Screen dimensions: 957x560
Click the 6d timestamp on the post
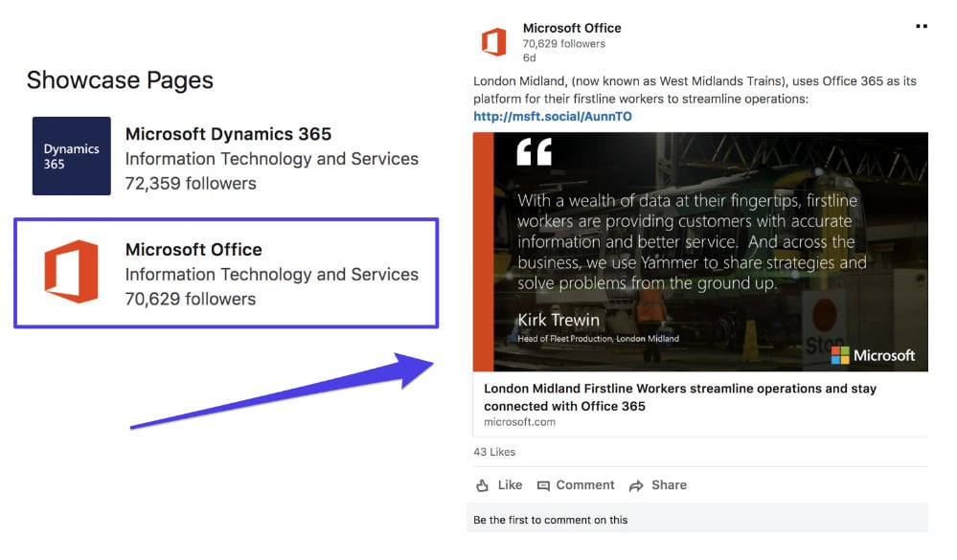coord(530,57)
